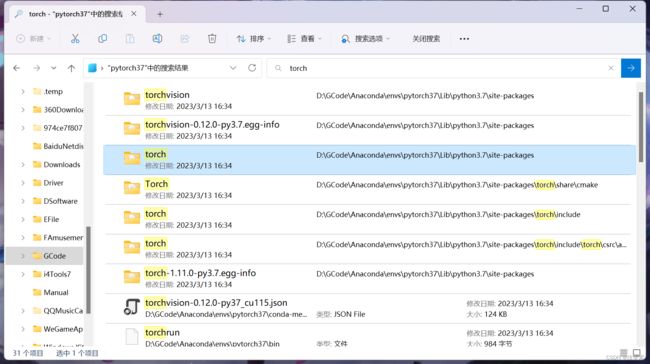
Task: Click the JSON file music-note icon
Action: 131,307
